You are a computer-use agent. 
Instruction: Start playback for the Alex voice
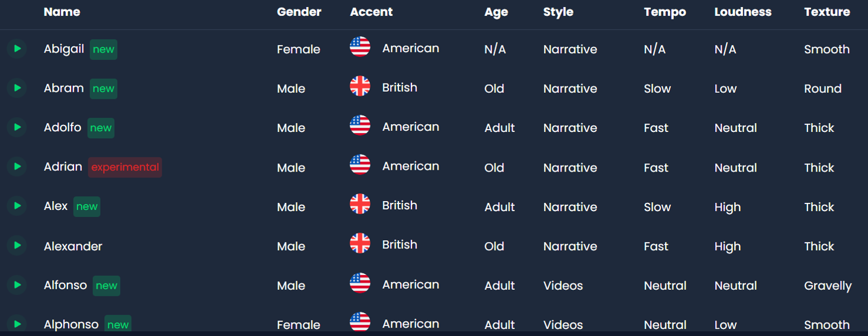click(x=17, y=206)
